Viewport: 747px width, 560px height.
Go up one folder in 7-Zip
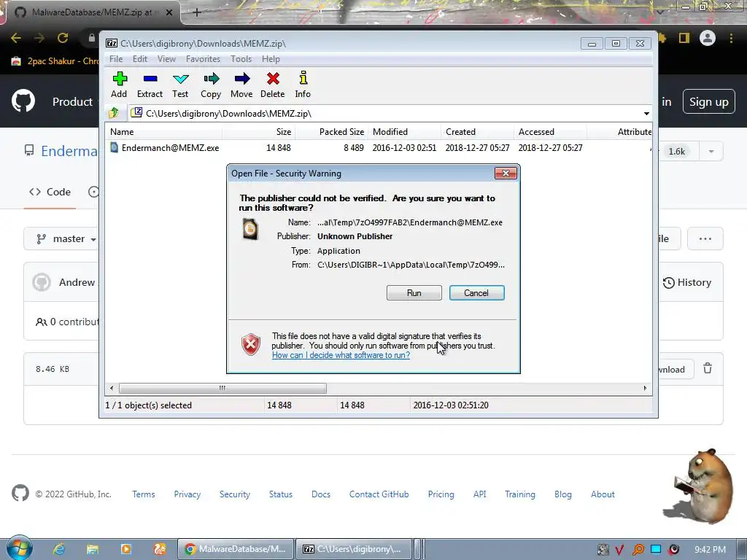[x=114, y=113]
